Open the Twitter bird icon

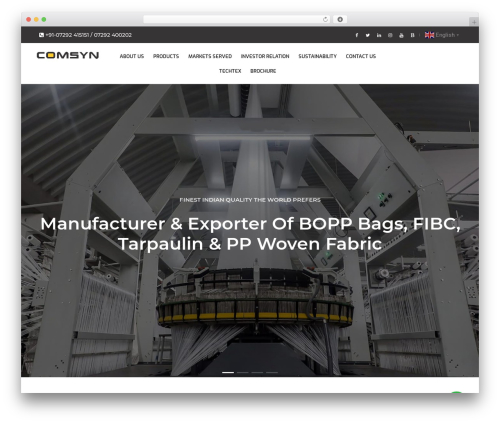pos(367,35)
